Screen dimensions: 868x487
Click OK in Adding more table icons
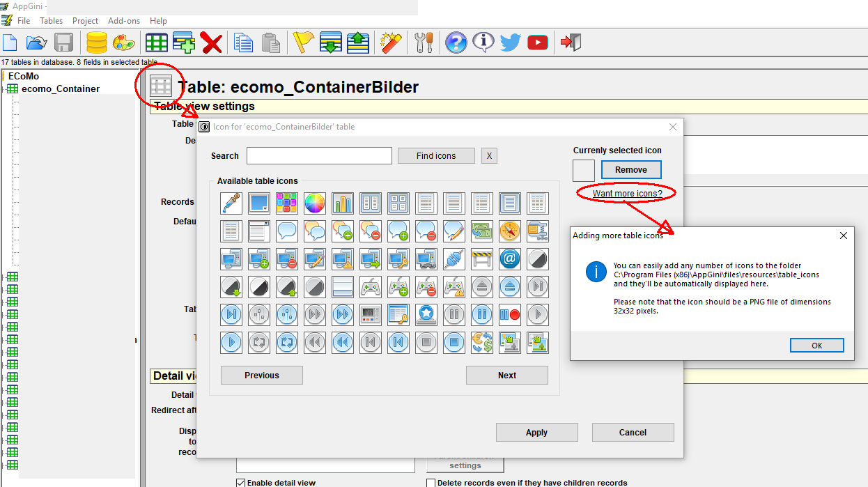pyautogui.click(x=817, y=346)
